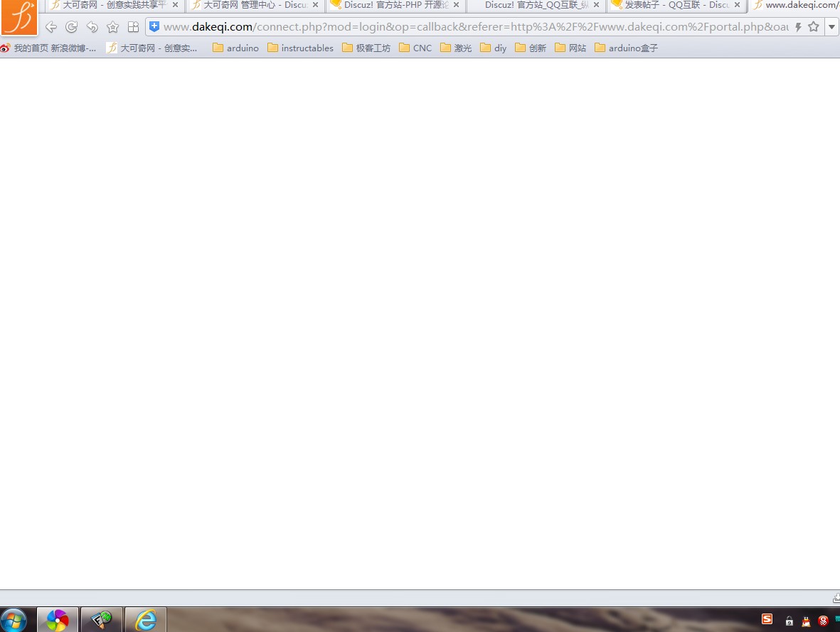Viewport: 840px width, 632px height.
Task: Open the CNC bookmark folder
Action: [415, 48]
